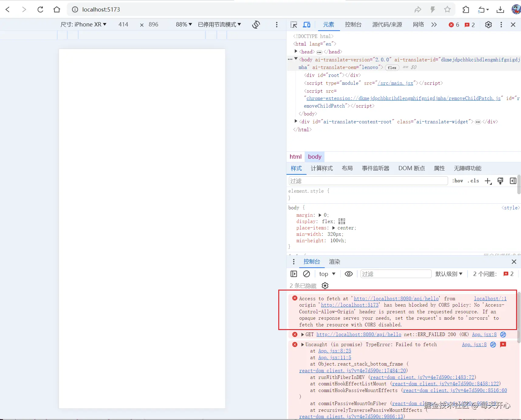Toggle the :hov element state panel

(x=458, y=181)
